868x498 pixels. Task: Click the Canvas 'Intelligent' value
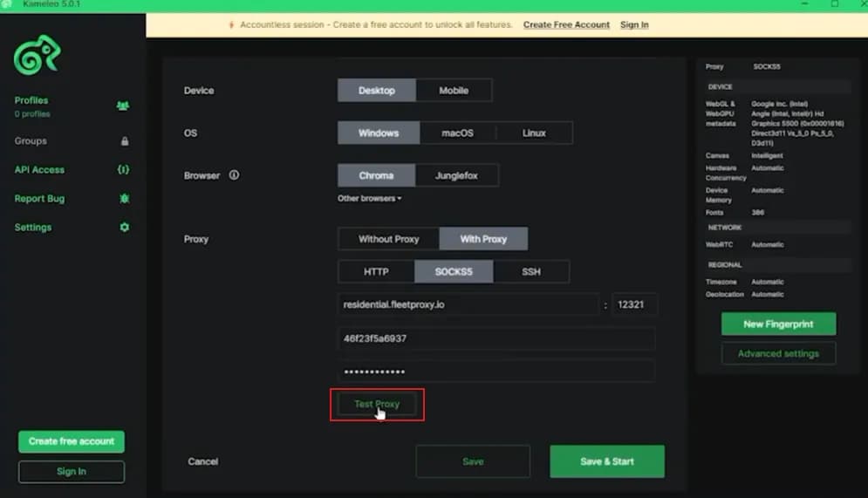point(767,155)
